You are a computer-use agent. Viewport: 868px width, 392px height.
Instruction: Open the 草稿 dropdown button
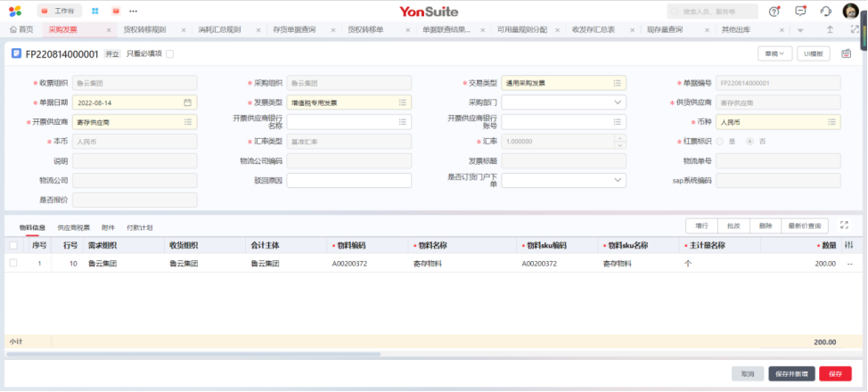[x=774, y=53]
